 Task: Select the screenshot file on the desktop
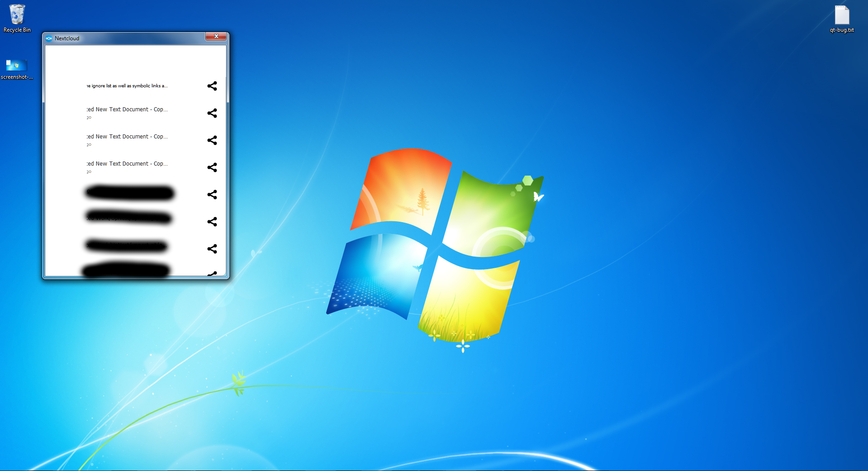click(x=17, y=69)
